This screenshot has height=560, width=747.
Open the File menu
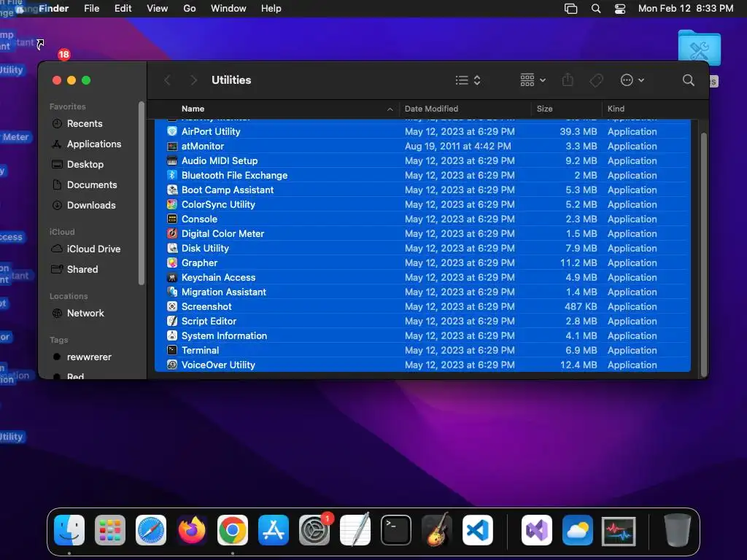pos(91,9)
